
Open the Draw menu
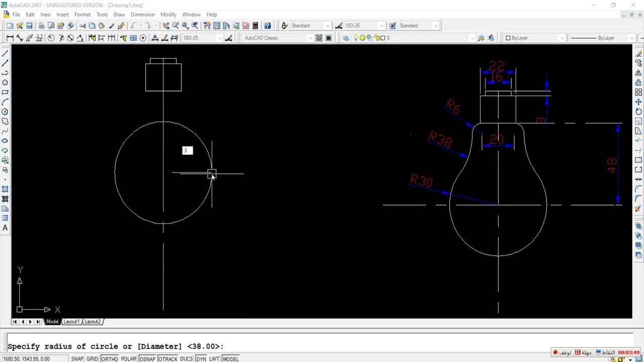[119, 15]
